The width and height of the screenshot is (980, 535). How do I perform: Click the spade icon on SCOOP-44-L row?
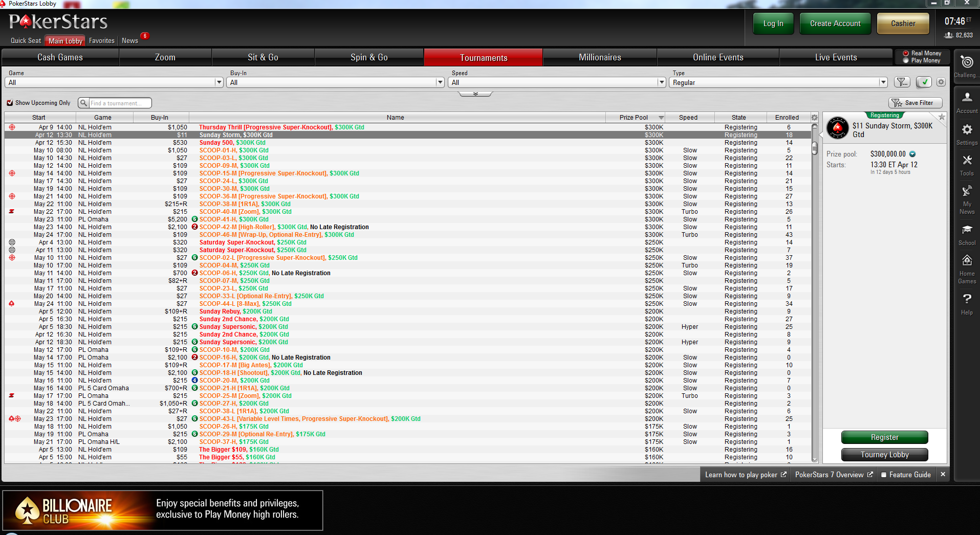click(x=12, y=303)
